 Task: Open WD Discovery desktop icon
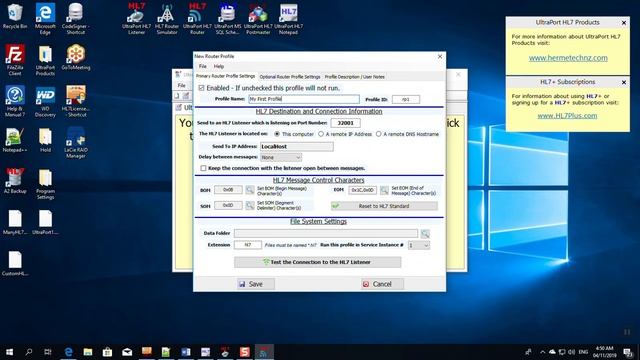45,101
